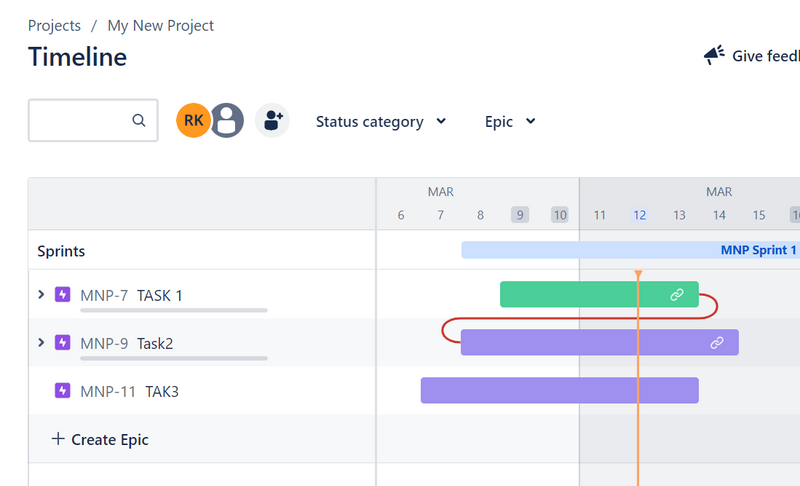Click the search magnifier icon

pyautogui.click(x=139, y=121)
